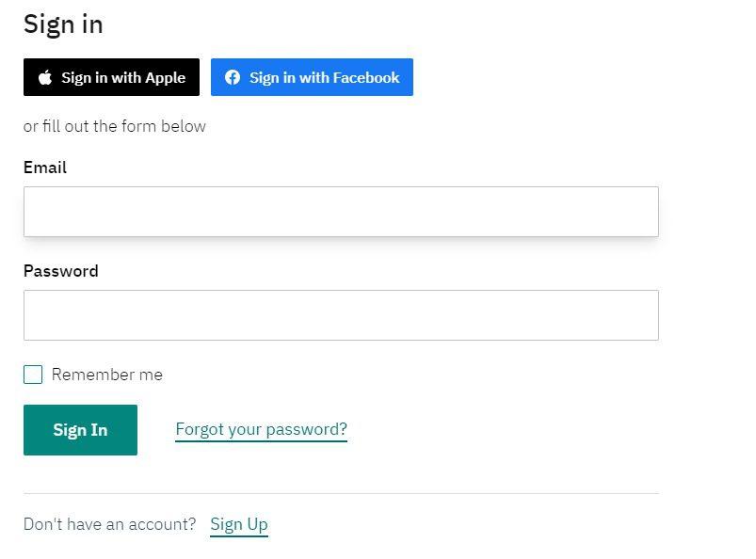This screenshot has height=559, width=756.
Task: Open the Forgot your password link
Action: (x=262, y=429)
